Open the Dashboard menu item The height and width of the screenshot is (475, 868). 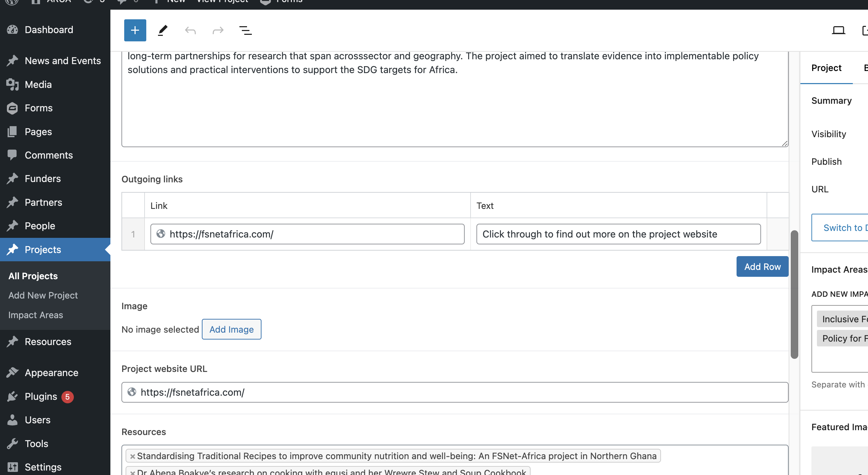(x=49, y=30)
